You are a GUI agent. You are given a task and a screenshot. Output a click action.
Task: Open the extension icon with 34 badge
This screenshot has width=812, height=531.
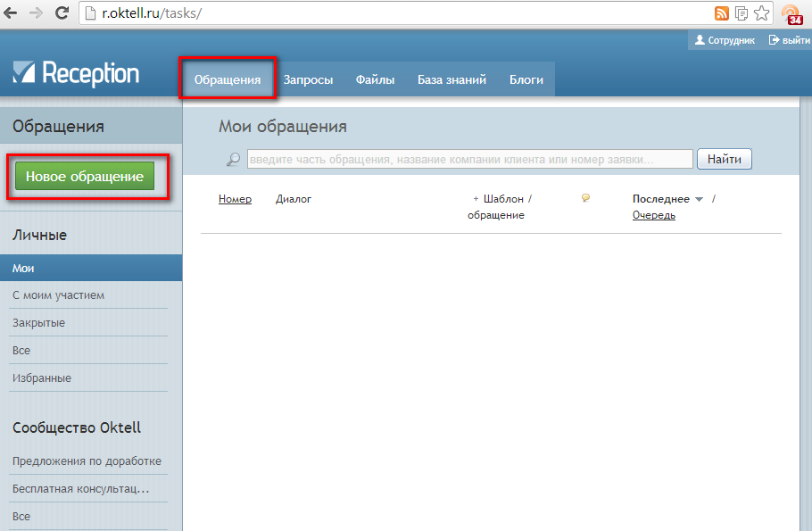[791, 14]
